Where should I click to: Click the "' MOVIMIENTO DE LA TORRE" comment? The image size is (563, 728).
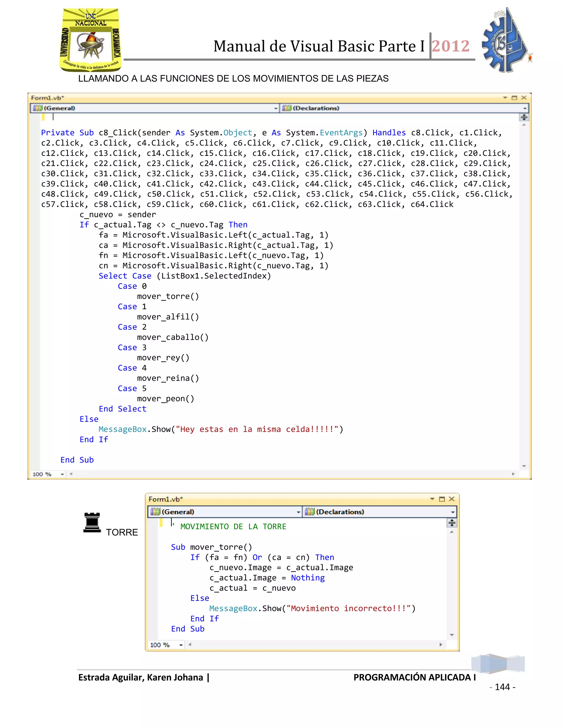(229, 527)
